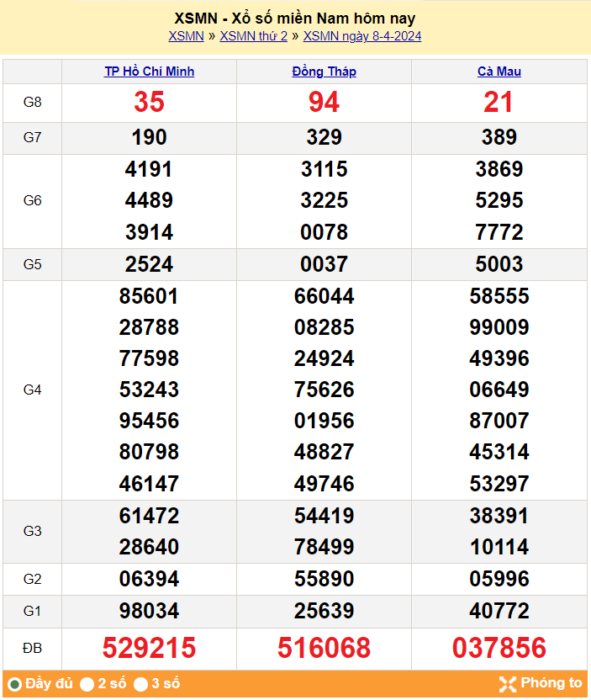This screenshot has height=700, width=591.
Task: Click the special prize number 529215
Action: (149, 648)
